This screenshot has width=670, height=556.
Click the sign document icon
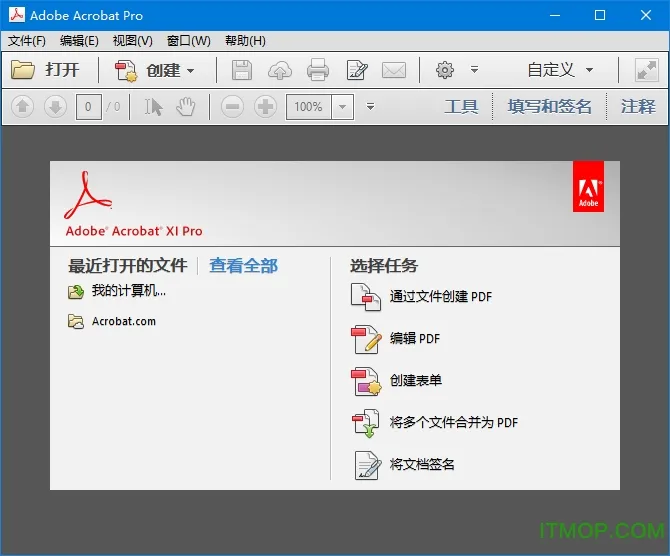click(367, 465)
